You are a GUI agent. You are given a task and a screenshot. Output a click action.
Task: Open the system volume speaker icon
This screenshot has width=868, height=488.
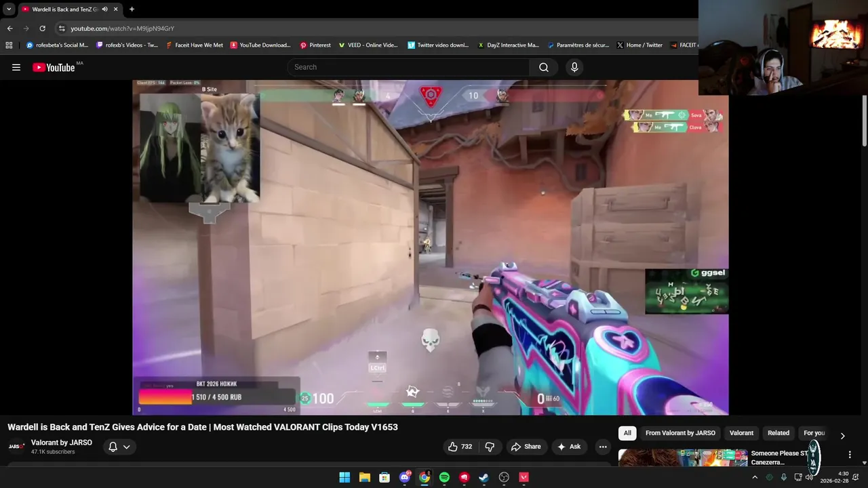809,477
